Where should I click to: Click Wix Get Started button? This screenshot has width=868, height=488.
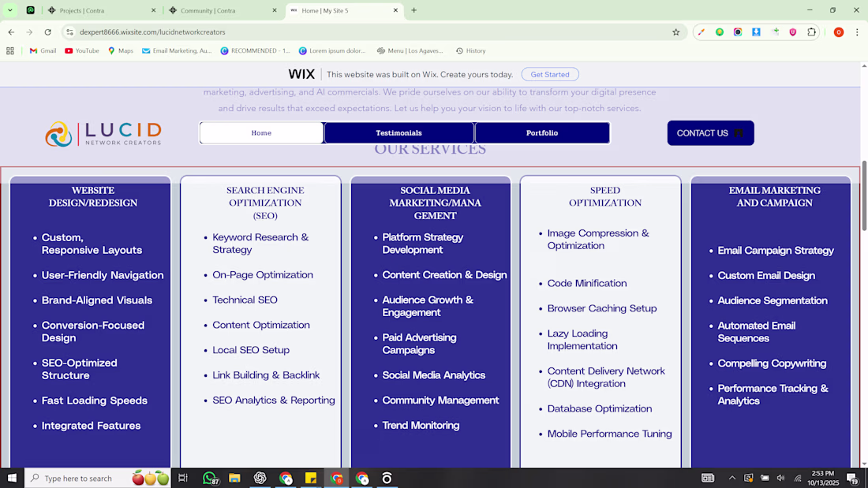550,74
